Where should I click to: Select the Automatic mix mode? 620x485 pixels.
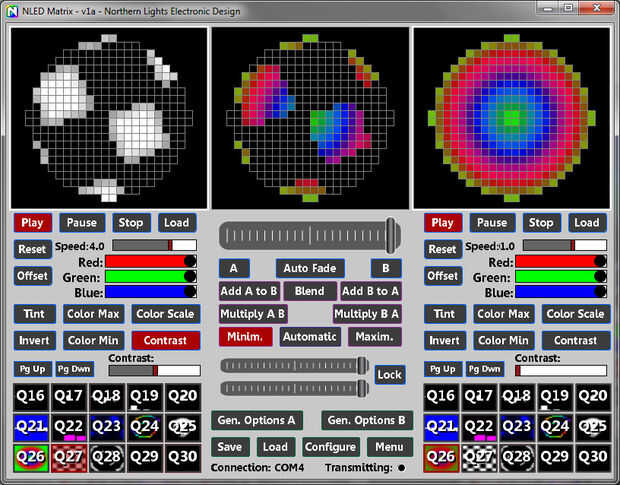(310, 337)
